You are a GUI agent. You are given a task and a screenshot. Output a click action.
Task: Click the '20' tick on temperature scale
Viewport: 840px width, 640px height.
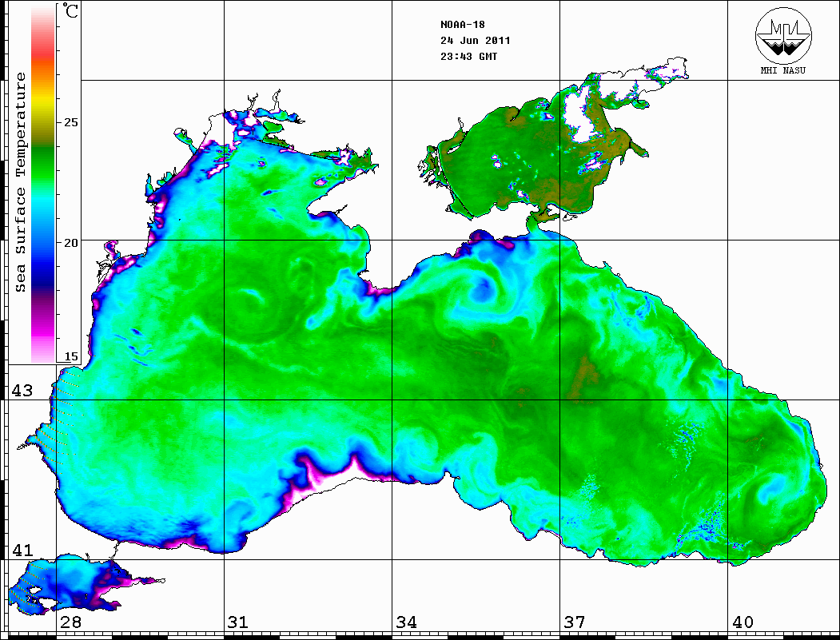click(70, 243)
